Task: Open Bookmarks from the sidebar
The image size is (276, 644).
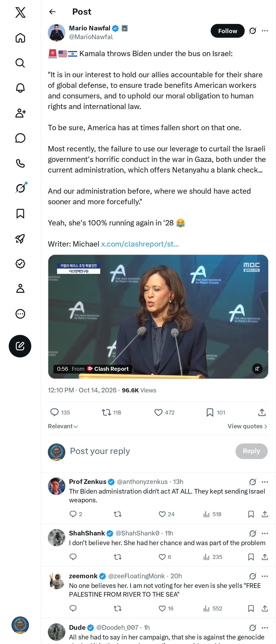Action: [x=20, y=213]
